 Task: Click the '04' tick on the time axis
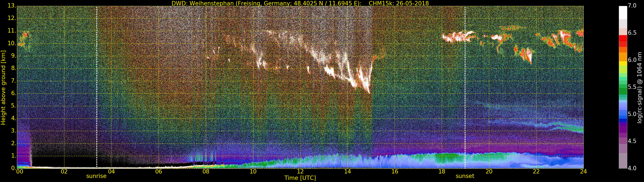[111, 172]
